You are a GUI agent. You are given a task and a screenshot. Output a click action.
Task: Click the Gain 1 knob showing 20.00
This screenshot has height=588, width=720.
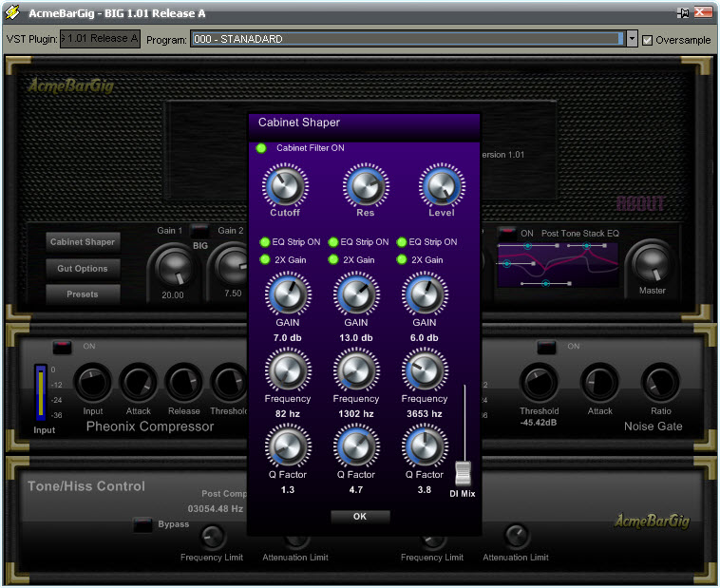(x=174, y=267)
